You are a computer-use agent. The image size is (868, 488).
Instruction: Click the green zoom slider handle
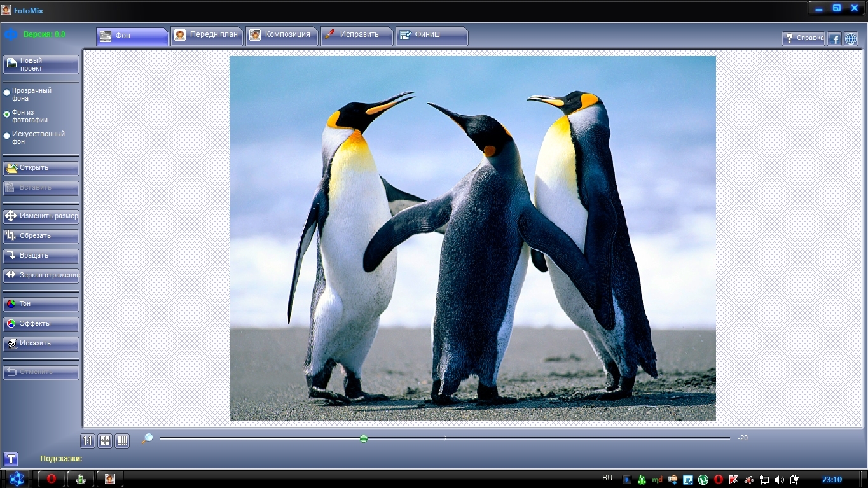click(364, 438)
